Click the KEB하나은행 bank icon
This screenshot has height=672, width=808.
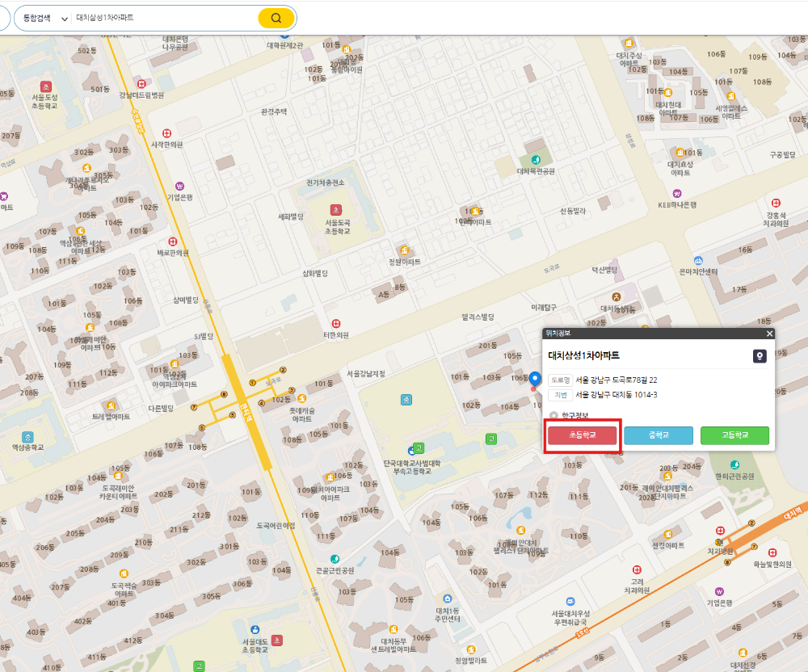677,194
